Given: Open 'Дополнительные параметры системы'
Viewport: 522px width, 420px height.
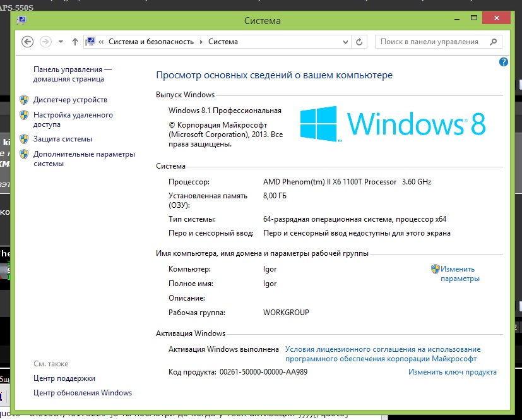Looking at the screenshot, I should pyautogui.click(x=84, y=159).
